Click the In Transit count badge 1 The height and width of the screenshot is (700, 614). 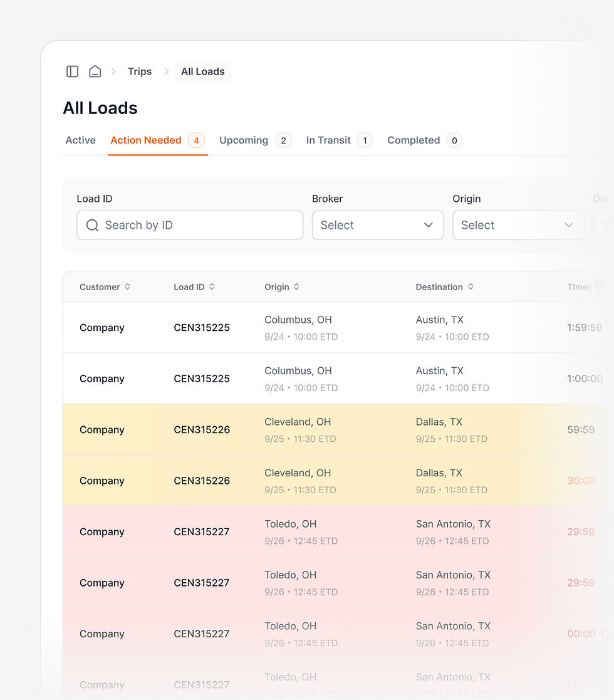[365, 140]
